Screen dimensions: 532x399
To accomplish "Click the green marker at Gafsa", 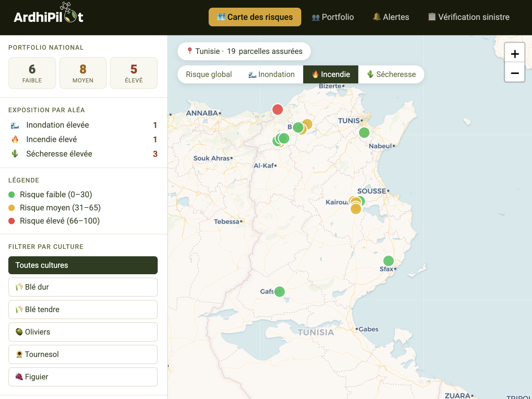I will pyautogui.click(x=279, y=292).
